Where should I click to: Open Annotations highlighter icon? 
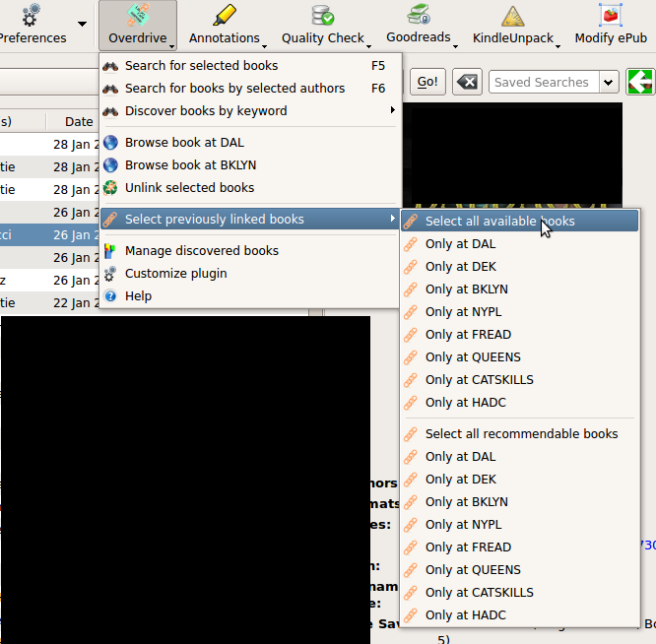point(225,16)
